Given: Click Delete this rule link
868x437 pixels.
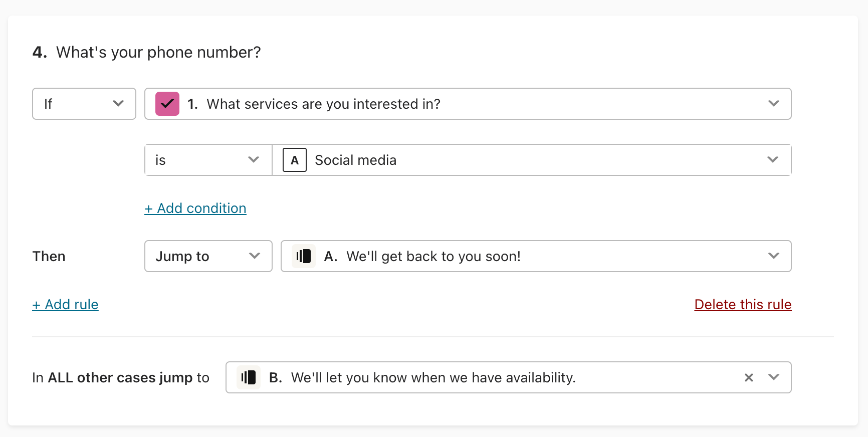Looking at the screenshot, I should tap(743, 304).
